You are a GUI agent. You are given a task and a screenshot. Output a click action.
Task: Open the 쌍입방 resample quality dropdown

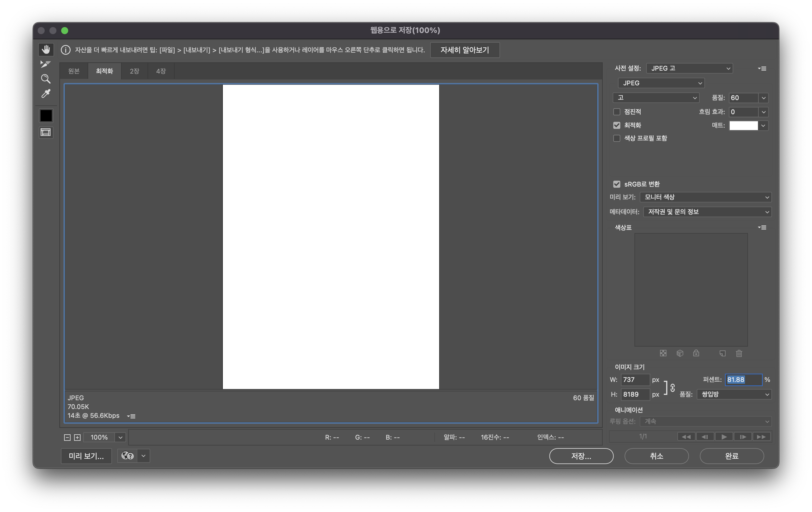click(x=734, y=394)
